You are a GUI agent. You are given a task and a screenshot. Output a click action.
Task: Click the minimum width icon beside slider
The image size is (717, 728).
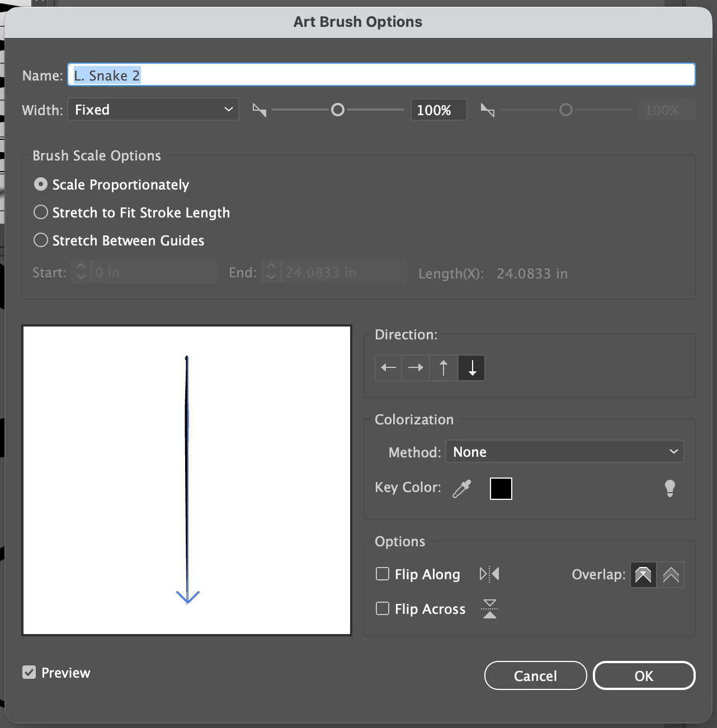[259, 110]
